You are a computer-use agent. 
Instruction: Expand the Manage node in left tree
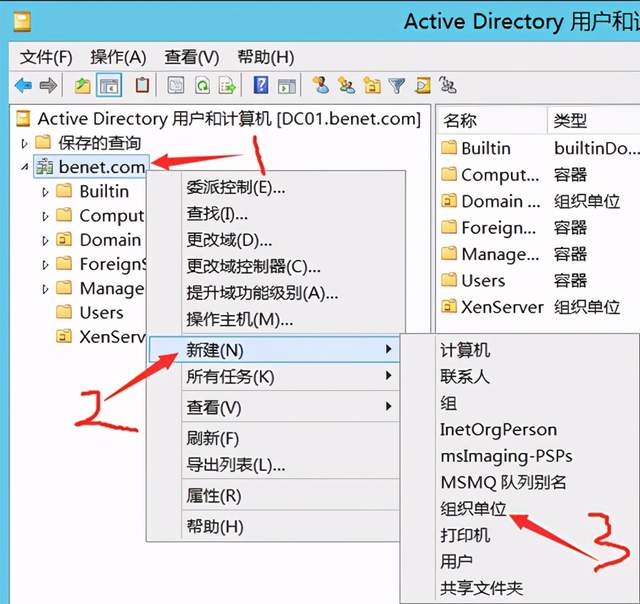click(45, 289)
